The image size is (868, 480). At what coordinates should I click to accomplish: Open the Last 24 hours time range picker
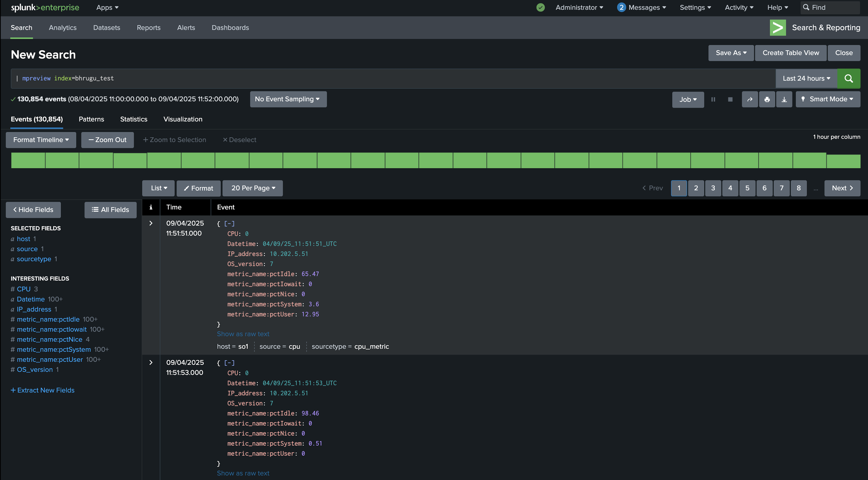coord(806,78)
